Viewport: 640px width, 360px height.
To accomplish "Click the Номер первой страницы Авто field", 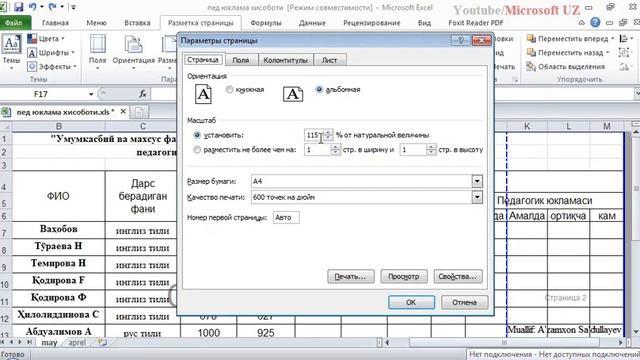I will (286, 218).
